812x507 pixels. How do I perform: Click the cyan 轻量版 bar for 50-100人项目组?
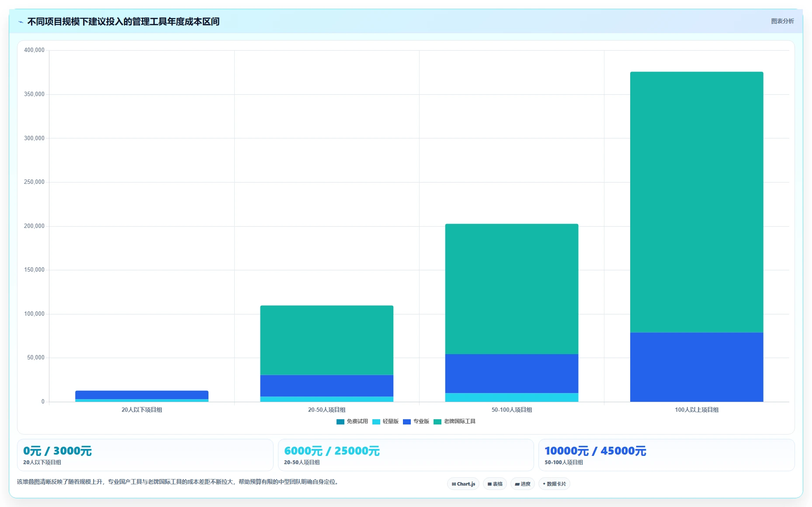512,397
